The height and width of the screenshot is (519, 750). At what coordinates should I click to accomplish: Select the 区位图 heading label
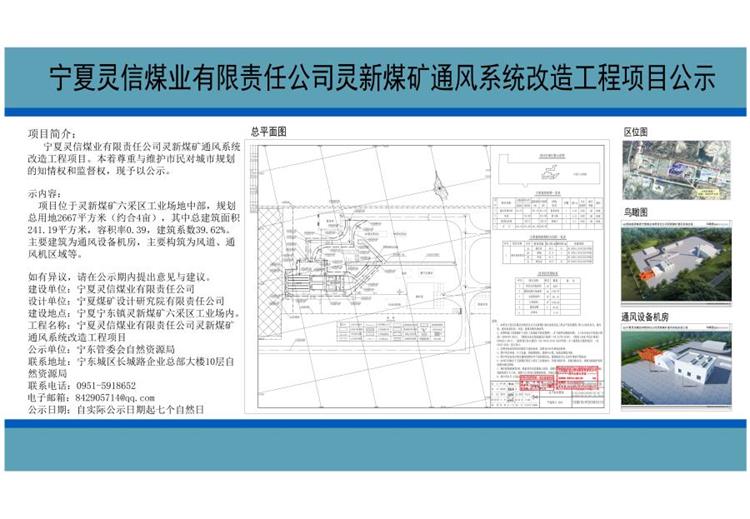tap(636, 132)
